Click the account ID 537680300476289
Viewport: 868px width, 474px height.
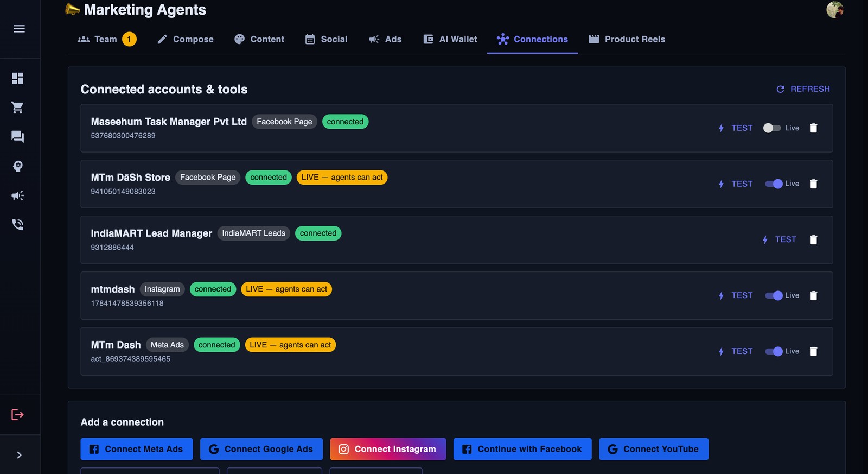click(123, 136)
